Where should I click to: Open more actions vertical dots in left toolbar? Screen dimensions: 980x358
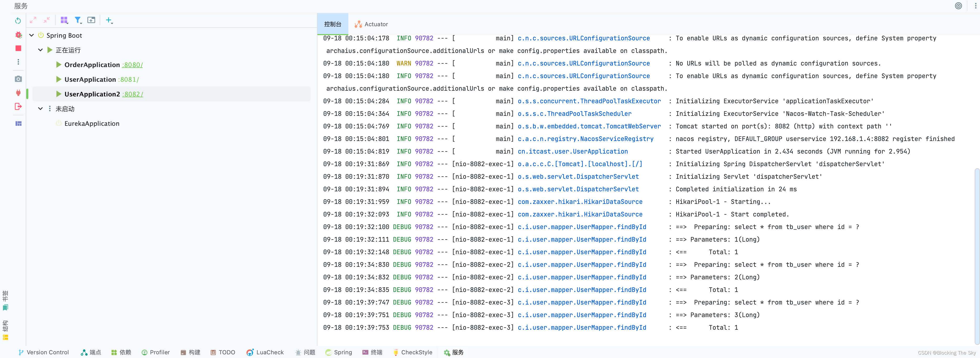(18, 62)
